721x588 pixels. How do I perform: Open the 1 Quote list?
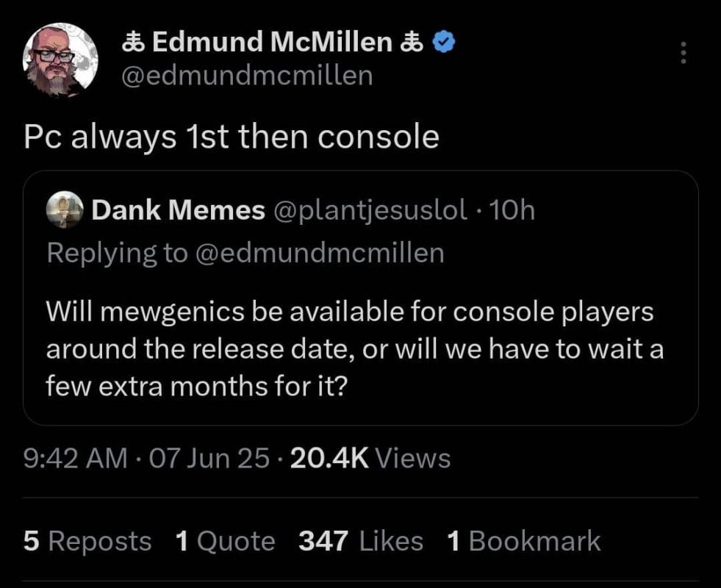click(x=226, y=542)
